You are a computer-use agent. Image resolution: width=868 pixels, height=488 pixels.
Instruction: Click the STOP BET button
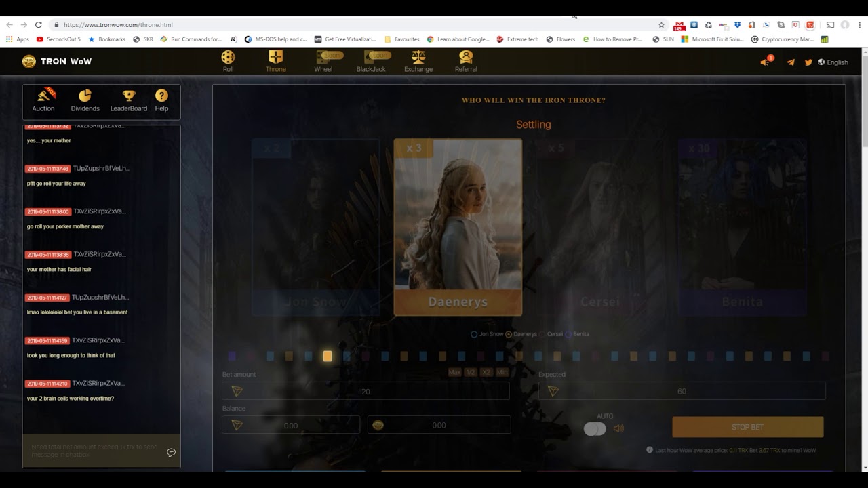tap(747, 427)
